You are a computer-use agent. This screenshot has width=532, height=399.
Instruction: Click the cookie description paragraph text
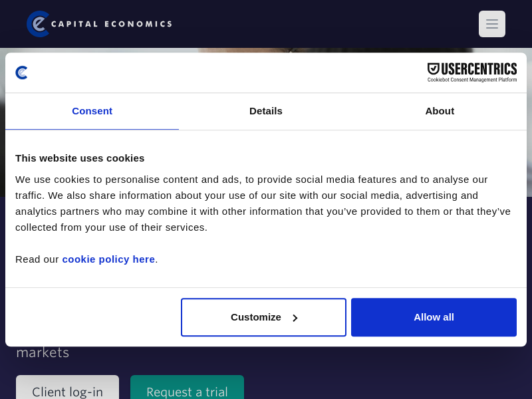coord(263,203)
